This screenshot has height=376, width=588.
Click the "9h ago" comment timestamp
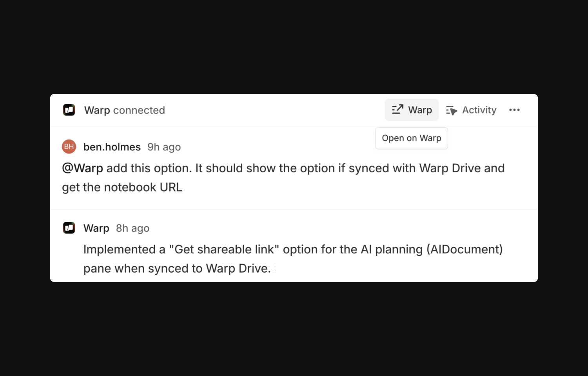[164, 147]
